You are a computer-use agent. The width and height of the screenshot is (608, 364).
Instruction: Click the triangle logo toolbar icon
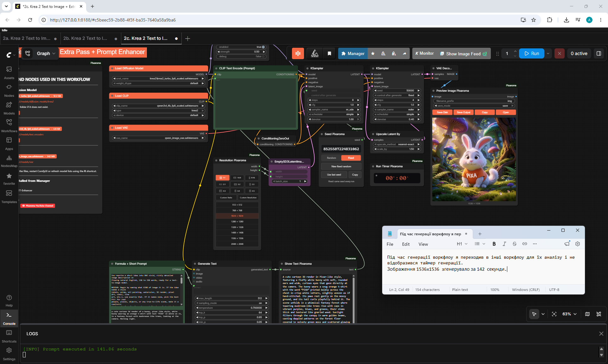(x=315, y=53)
